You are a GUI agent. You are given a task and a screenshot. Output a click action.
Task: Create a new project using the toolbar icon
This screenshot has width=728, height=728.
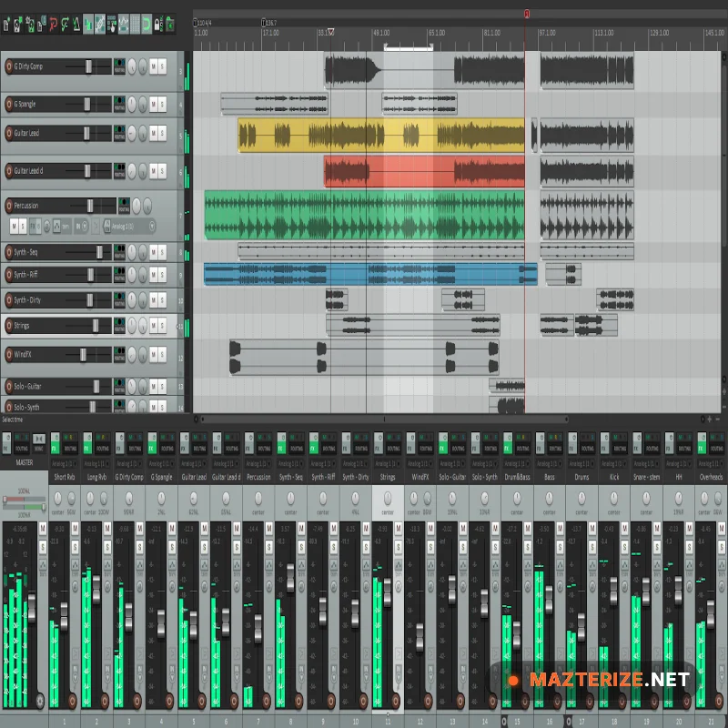pyautogui.click(x=5, y=23)
